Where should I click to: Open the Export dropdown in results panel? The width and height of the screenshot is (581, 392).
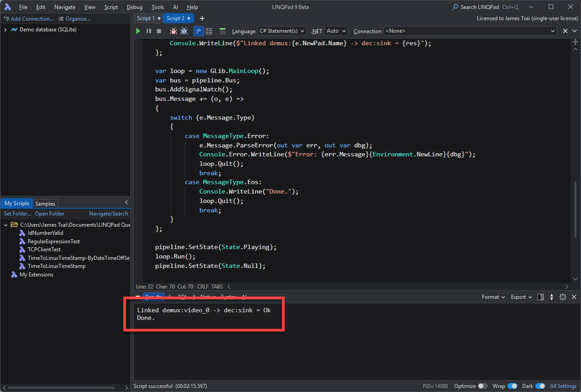click(521, 297)
